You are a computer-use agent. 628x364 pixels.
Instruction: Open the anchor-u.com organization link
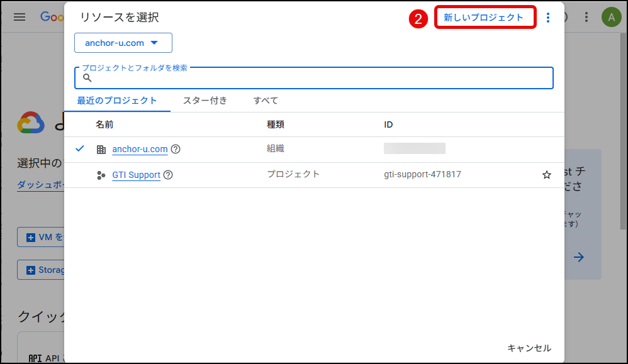point(140,150)
